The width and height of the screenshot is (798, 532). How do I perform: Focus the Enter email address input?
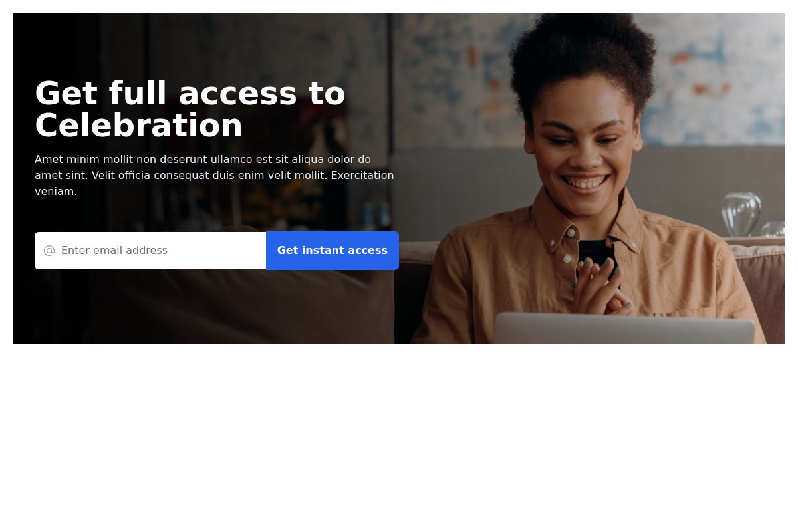(x=150, y=251)
